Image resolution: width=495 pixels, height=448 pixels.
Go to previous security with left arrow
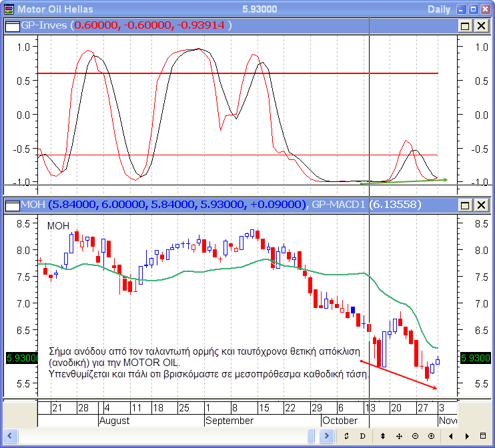450,435
